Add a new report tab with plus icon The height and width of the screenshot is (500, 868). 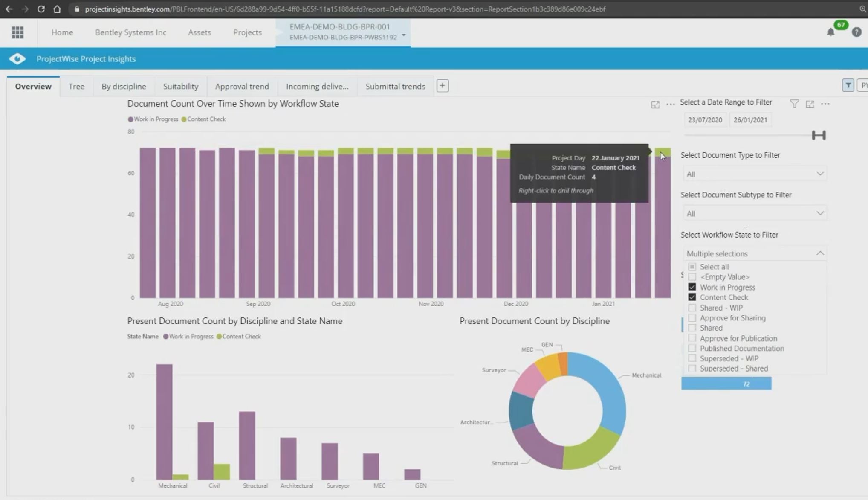click(x=442, y=86)
